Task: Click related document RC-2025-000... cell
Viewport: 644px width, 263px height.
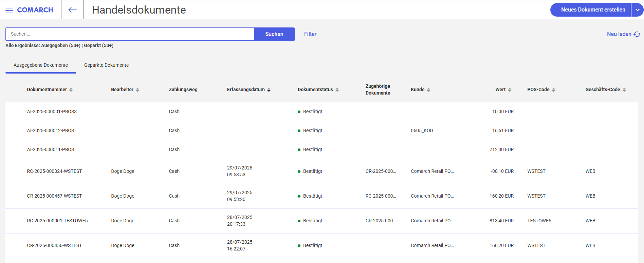Action: [381, 196]
